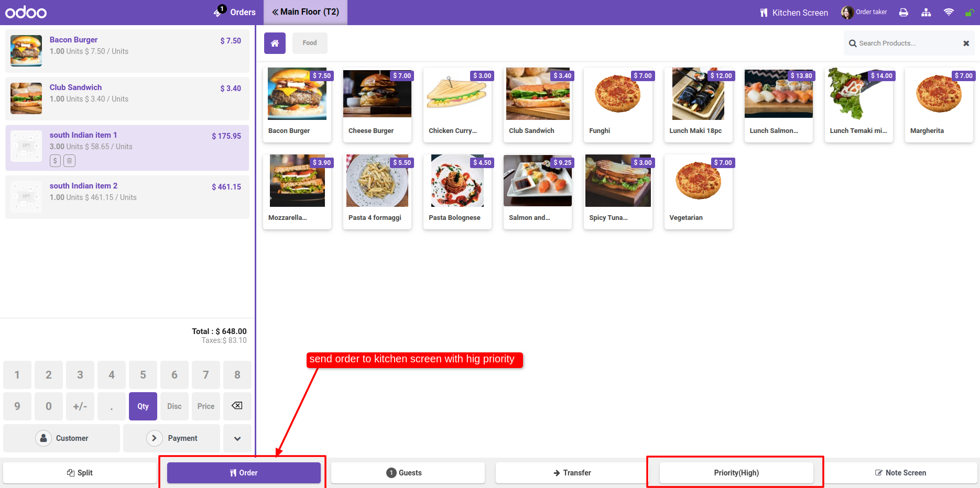Screen dimensions: 980x488
Task: Click the Order taker user avatar
Action: tap(847, 13)
